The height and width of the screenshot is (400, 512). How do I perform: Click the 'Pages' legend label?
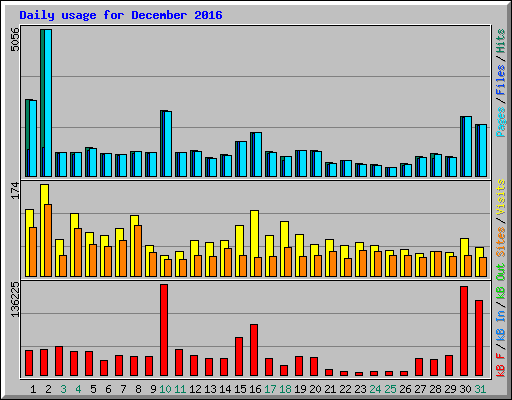pyautogui.click(x=501, y=122)
